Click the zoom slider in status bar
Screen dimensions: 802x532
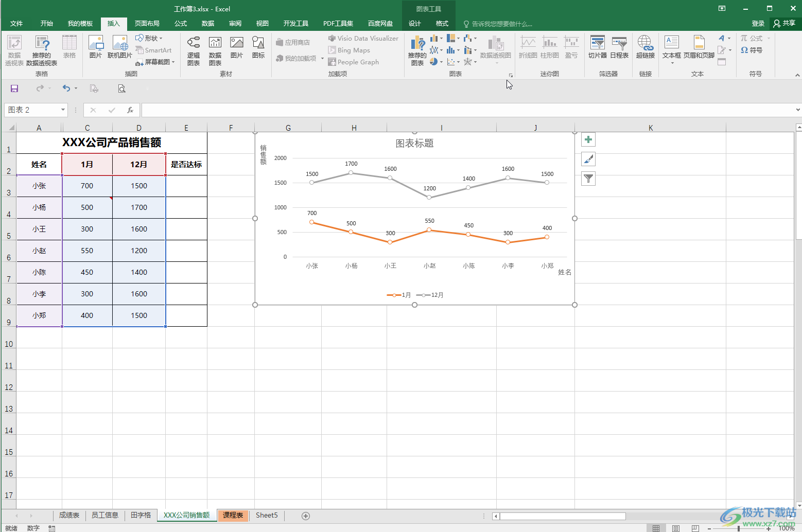739,528
